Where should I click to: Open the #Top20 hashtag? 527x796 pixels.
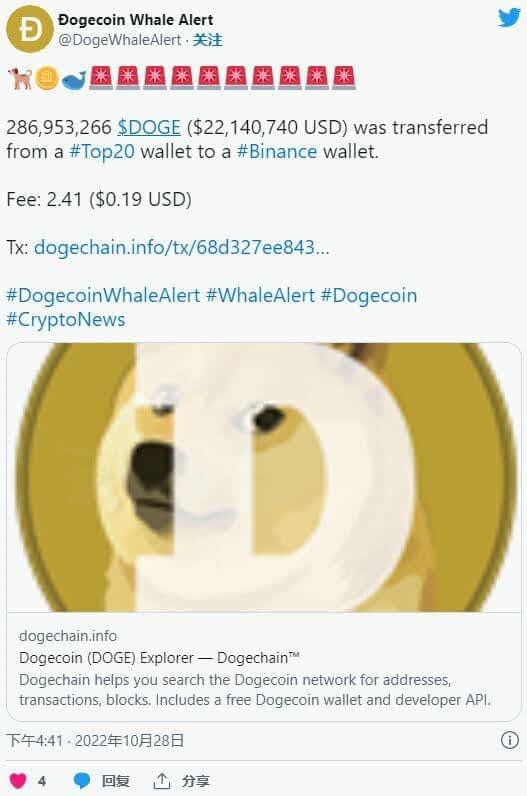click(102, 151)
